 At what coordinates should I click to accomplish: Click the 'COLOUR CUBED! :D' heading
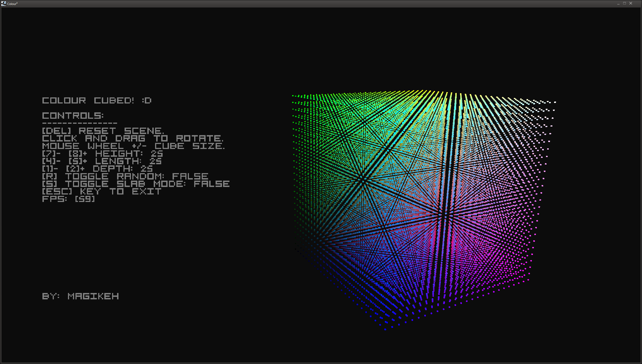[97, 100]
